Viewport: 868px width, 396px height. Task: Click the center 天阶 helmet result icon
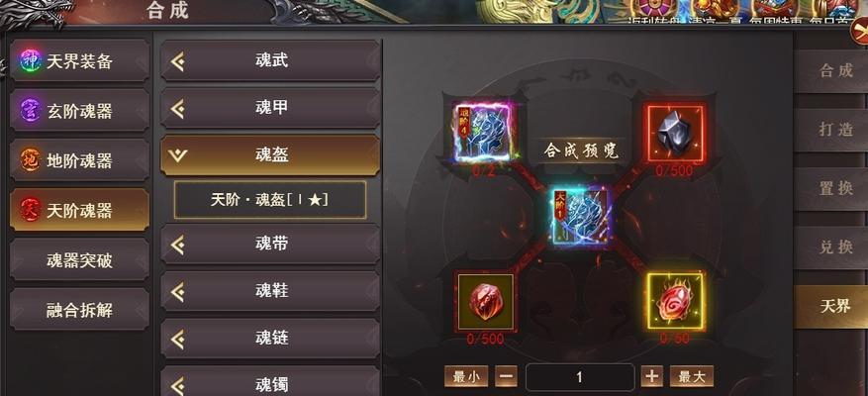(579, 217)
